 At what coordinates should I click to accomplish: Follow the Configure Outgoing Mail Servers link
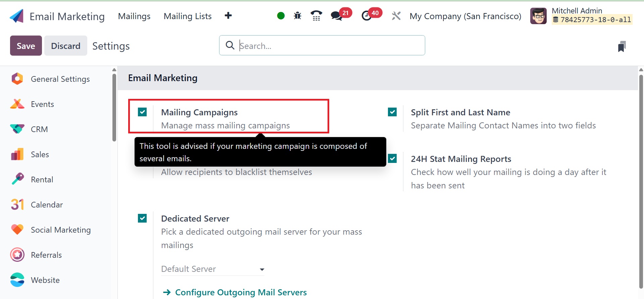click(241, 292)
